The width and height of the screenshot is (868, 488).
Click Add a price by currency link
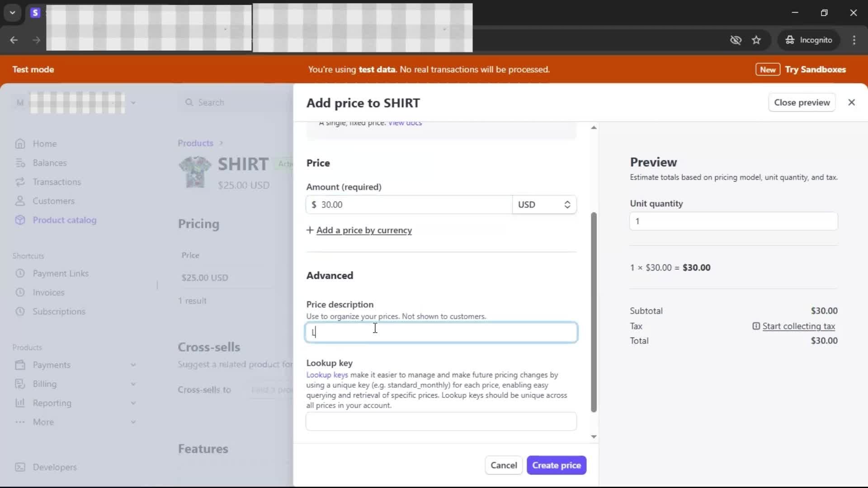(x=363, y=230)
